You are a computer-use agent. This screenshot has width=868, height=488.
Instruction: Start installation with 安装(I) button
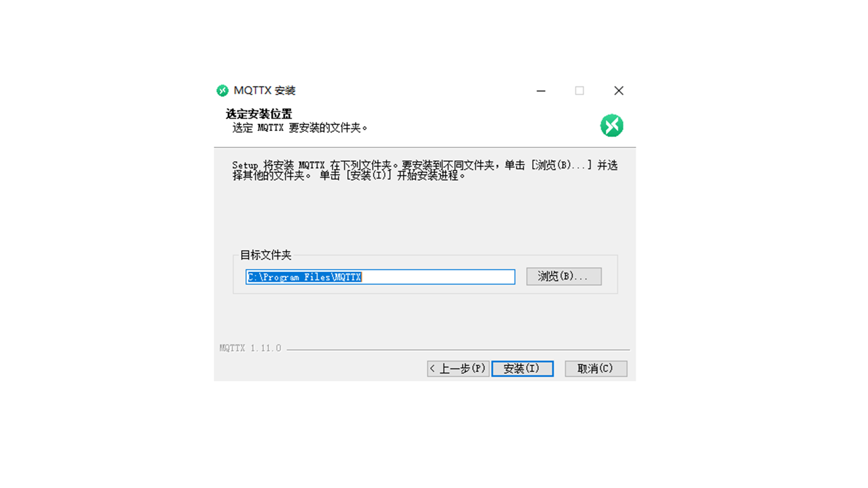coord(522,369)
